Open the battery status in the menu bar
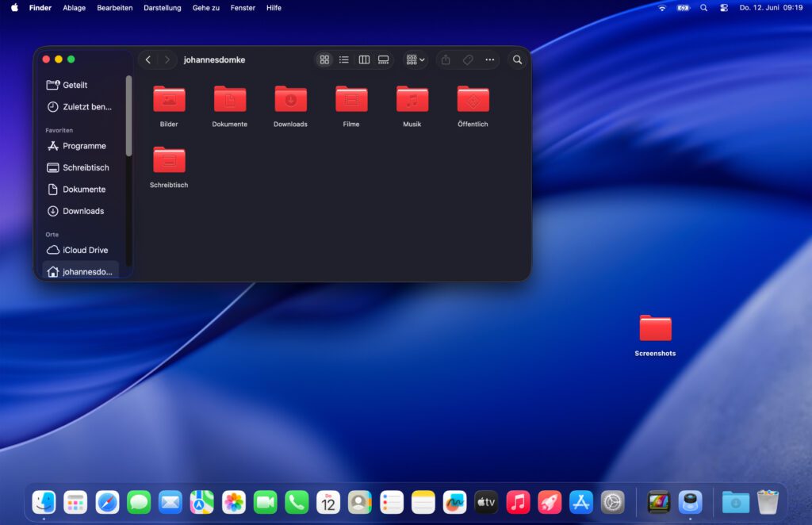The height and width of the screenshot is (525, 812). (x=682, y=8)
